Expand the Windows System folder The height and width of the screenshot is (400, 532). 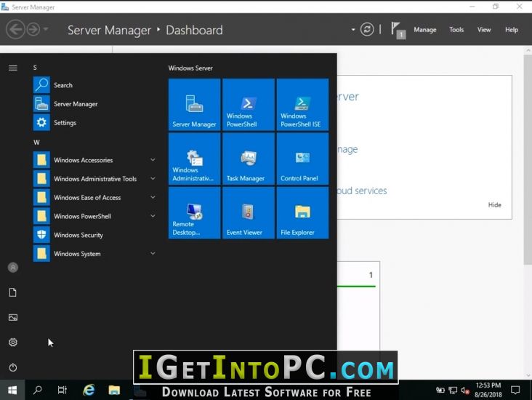click(x=94, y=253)
